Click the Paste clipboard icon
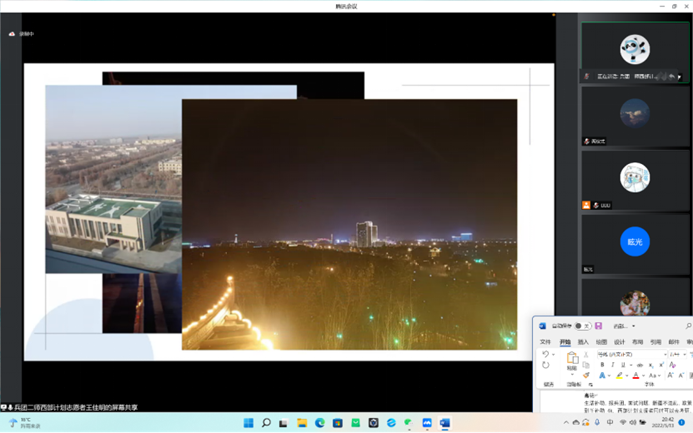The height and width of the screenshot is (433, 693). [574, 357]
